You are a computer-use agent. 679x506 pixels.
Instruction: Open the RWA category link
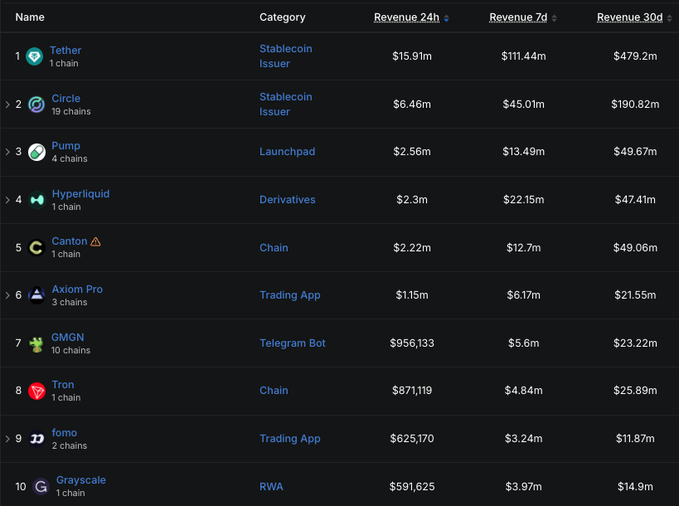pos(271,487)
